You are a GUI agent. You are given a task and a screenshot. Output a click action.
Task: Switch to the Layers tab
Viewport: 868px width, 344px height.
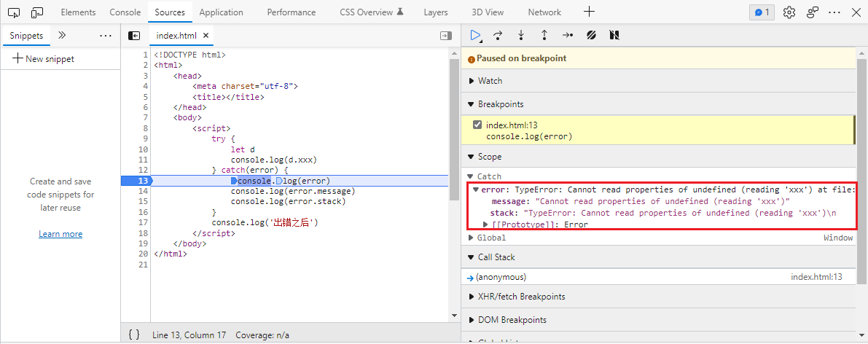437,12
